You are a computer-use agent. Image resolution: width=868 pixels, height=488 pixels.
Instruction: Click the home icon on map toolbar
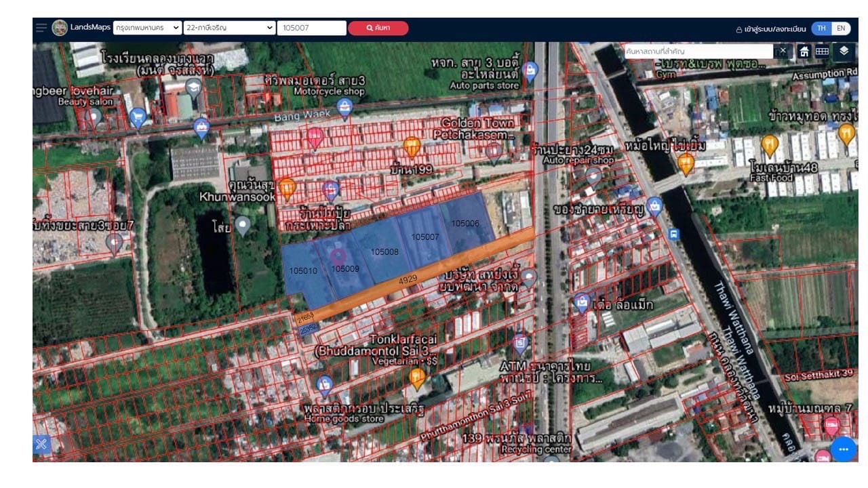[804, 52]
